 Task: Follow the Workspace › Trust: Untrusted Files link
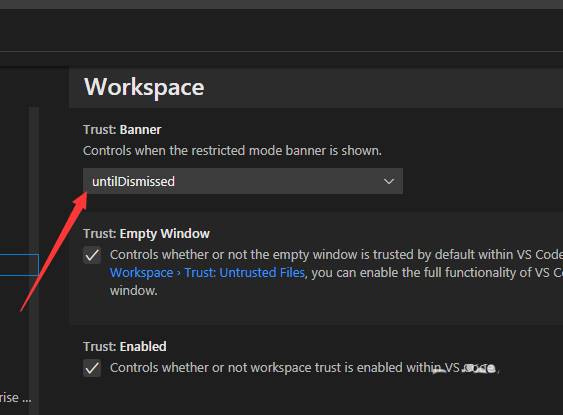tap(207, 273)
